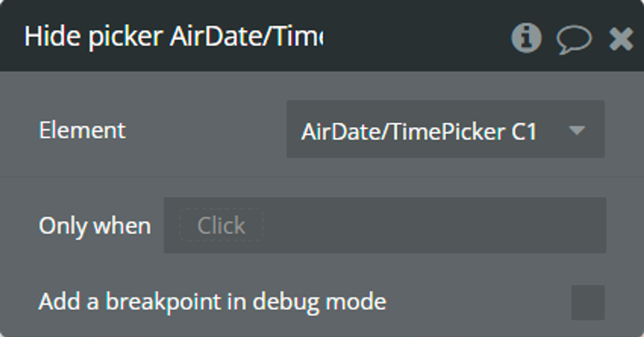This screenshot has width=644, height=337.
Task: Click the divider line under the Element row
Action: tap(322, 177)
